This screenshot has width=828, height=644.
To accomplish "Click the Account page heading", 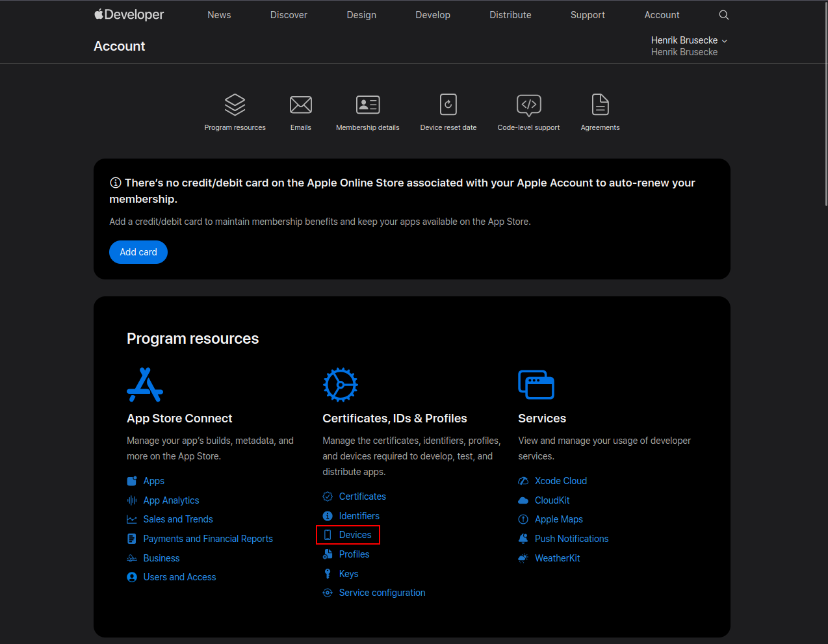I will [120, 46].
